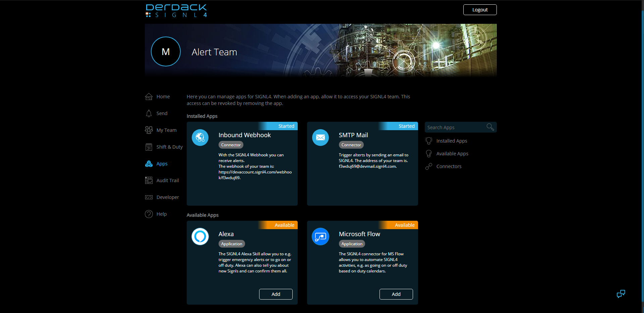Click the Help question mark icon

149,214
